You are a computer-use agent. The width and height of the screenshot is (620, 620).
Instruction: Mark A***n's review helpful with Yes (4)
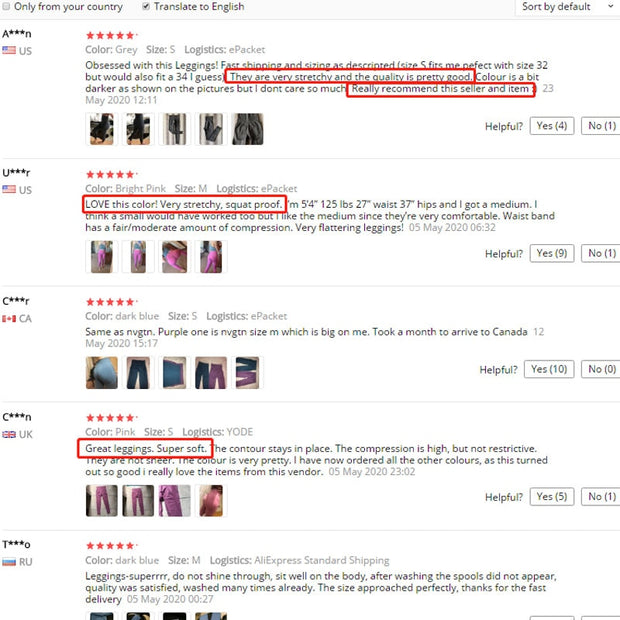click(x=552, y=126)
